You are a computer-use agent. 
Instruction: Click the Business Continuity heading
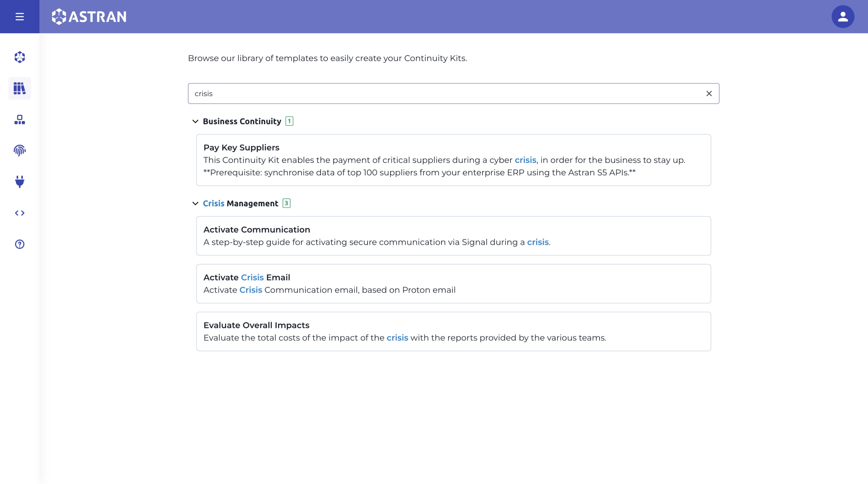[242, 121]
